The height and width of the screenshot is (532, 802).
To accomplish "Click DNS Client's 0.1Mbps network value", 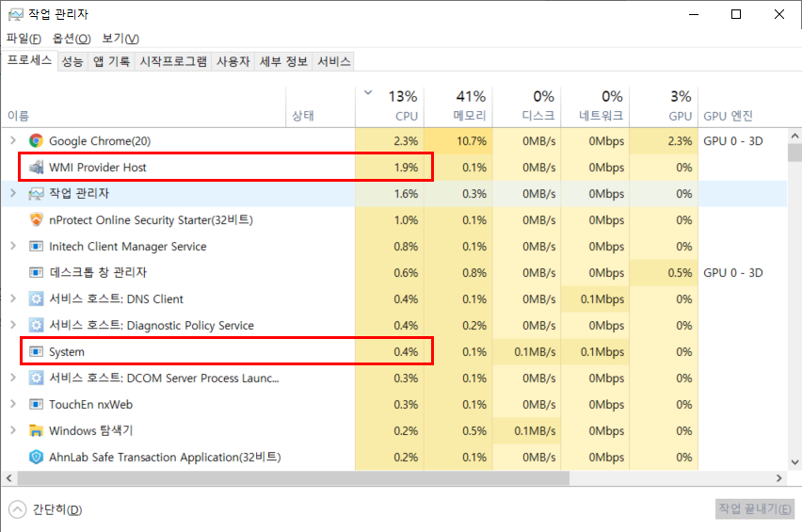I will coord(602,298).
